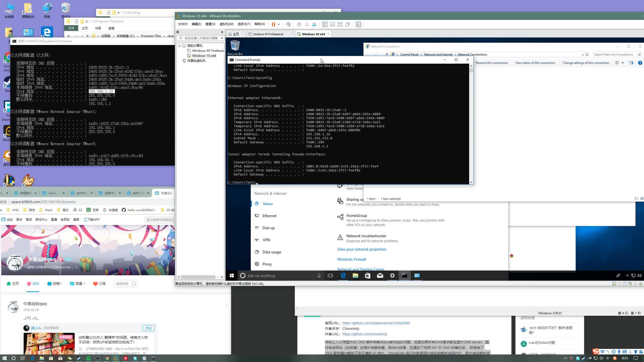Open the Windows Firewall link
Viewport: 644px width, 362px height.
point(351,259)
